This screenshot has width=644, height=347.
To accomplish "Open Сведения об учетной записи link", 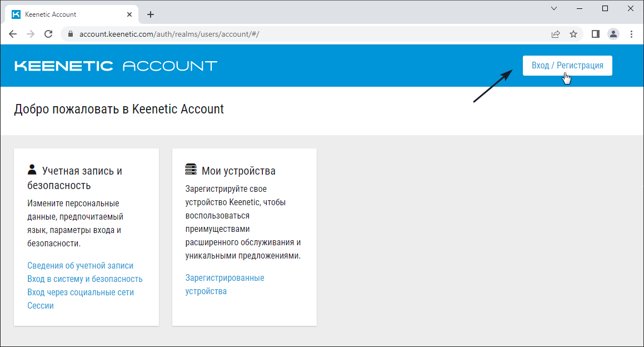I will pos(80,266).
